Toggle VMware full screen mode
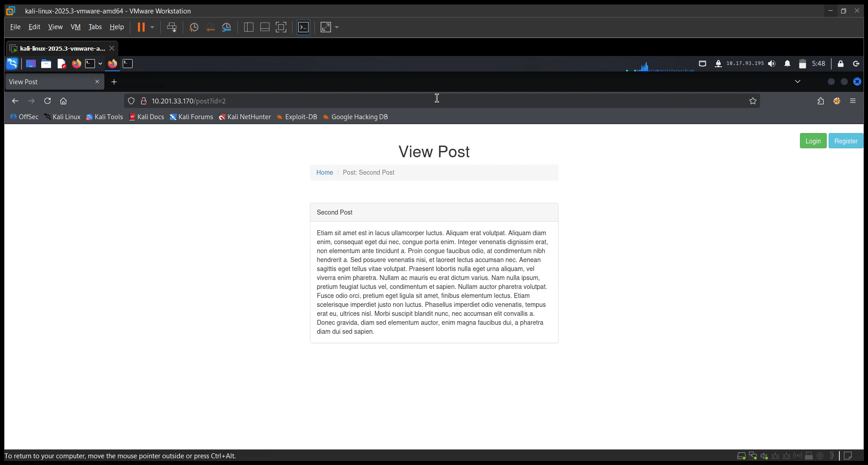 (x=281, y=27)
